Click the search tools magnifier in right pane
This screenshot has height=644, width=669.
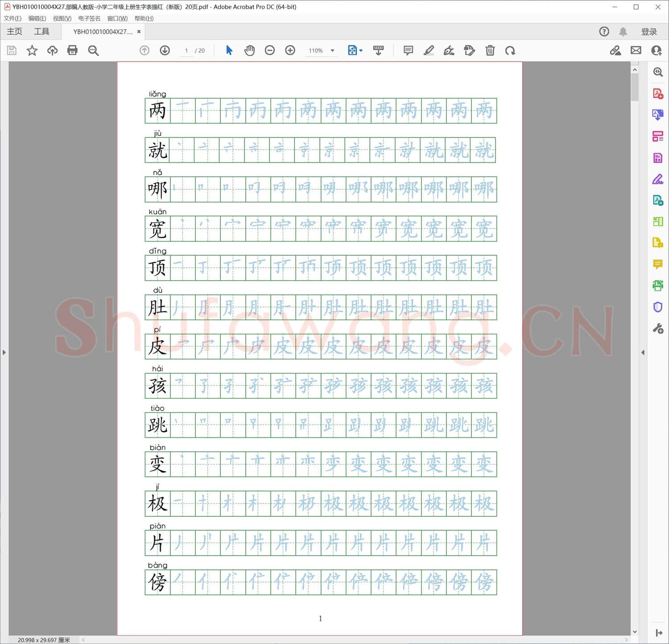(x=658, y=72)
